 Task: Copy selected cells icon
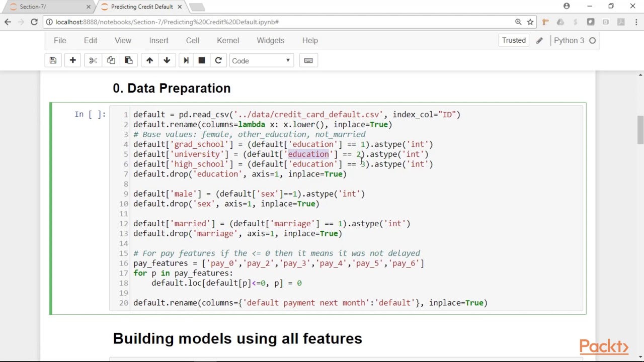(x=111, y=60)
